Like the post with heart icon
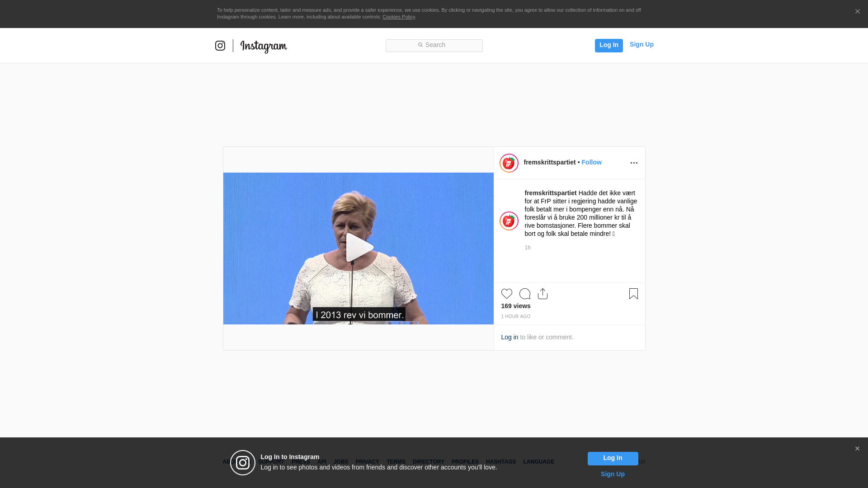Screen dimensions: 868x488 (x=507, y=294)
